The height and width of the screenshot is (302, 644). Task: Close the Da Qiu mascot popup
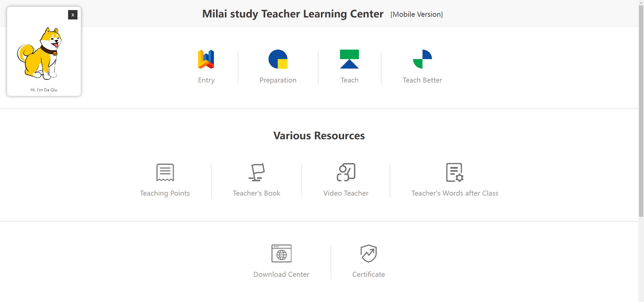pos(73,15)
